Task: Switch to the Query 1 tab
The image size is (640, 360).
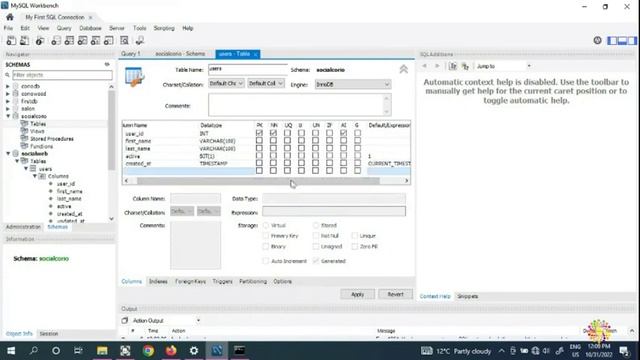Action: (x=131, y=54)
